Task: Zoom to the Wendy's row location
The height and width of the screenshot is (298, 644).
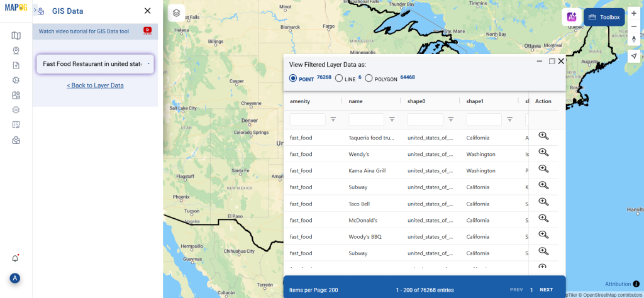Action: [x=543, y=153]
